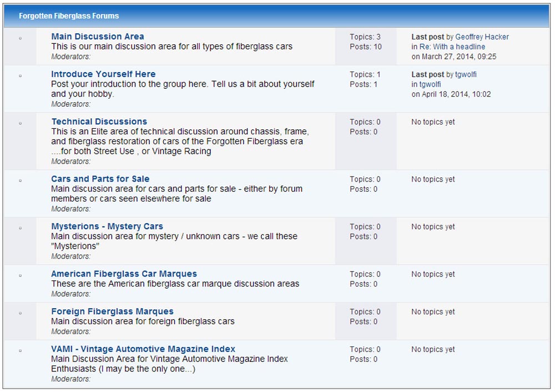Open the VAMI - Vintage Automotive Magazine Index forum
The width and height of the screenshot is (555, 392).
[x=143, y=349]
